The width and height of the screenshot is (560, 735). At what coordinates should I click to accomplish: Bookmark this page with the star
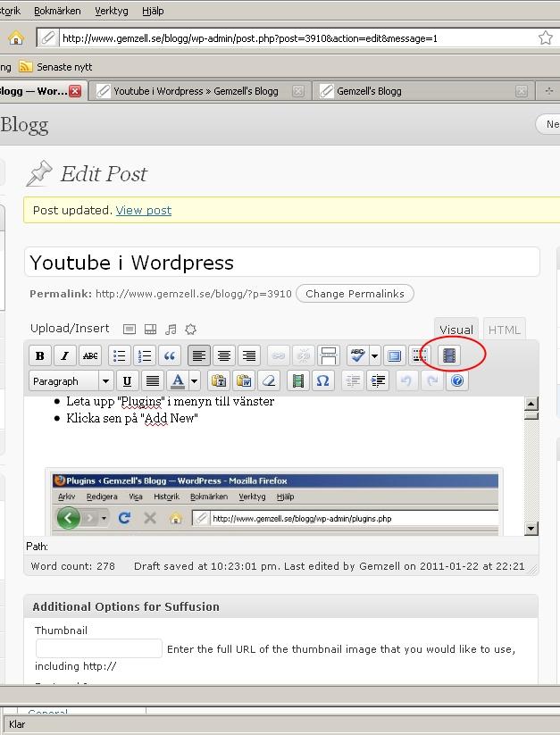pos(545,38)
